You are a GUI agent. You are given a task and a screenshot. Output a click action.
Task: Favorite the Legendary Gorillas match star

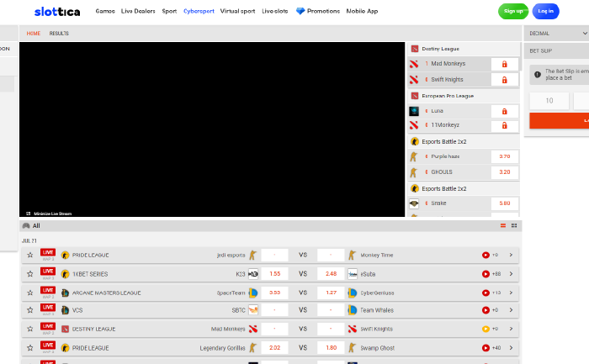(30, 348)
